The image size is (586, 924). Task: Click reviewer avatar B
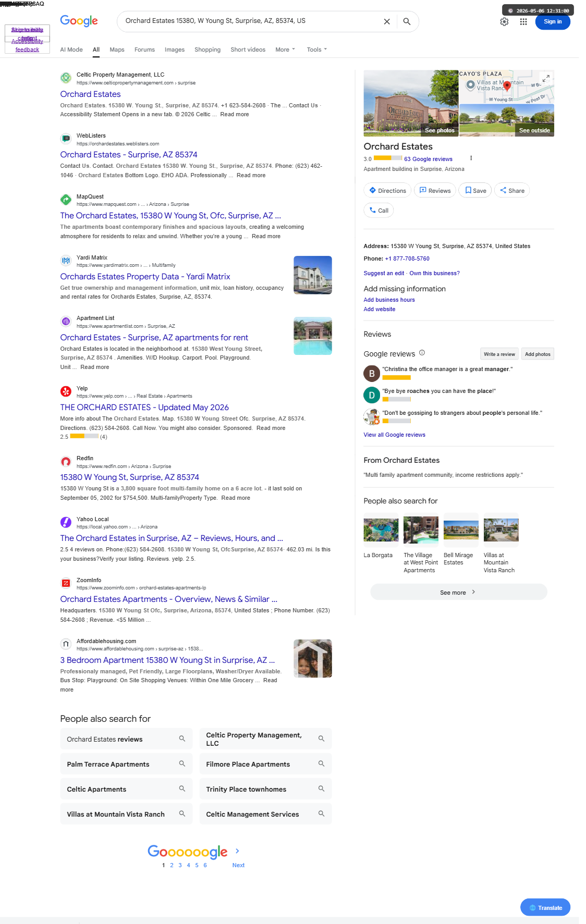372,373
